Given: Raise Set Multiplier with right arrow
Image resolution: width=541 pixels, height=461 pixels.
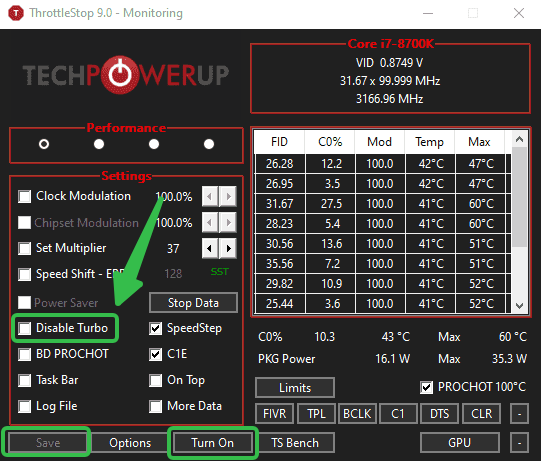Looking at the screenshot, I should [x=228, y=248].
